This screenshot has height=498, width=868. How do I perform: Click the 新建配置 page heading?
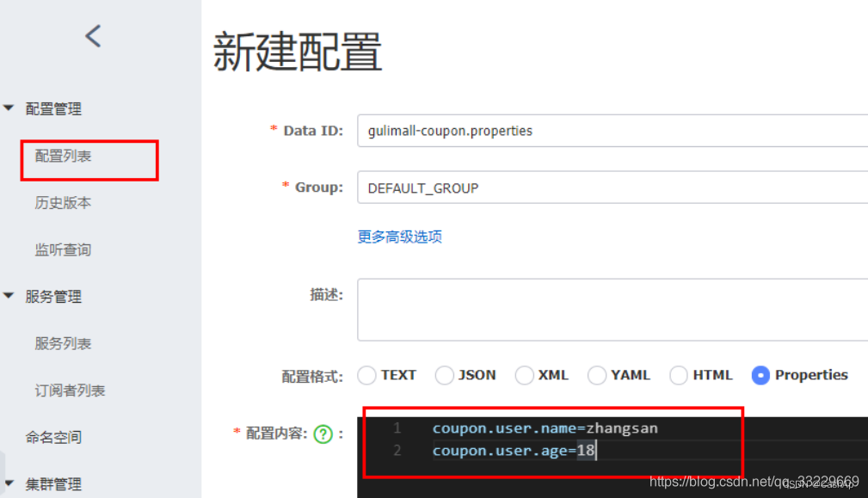298,52
